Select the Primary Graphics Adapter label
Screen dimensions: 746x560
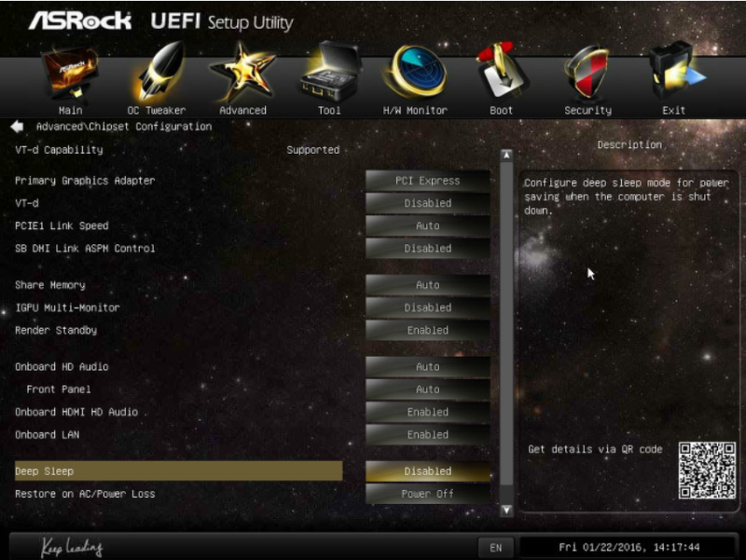tap(85, 181)
